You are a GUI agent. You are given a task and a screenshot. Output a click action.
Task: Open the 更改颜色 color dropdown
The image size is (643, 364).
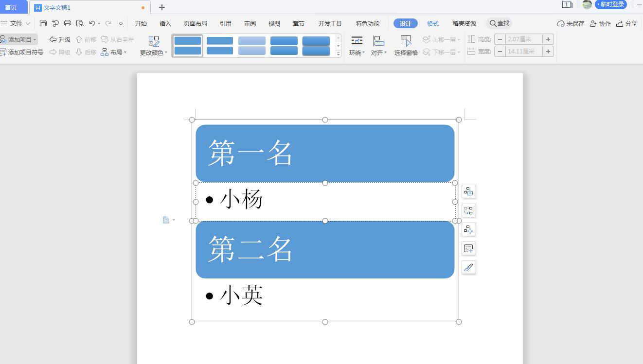click(x=153, y=52)
